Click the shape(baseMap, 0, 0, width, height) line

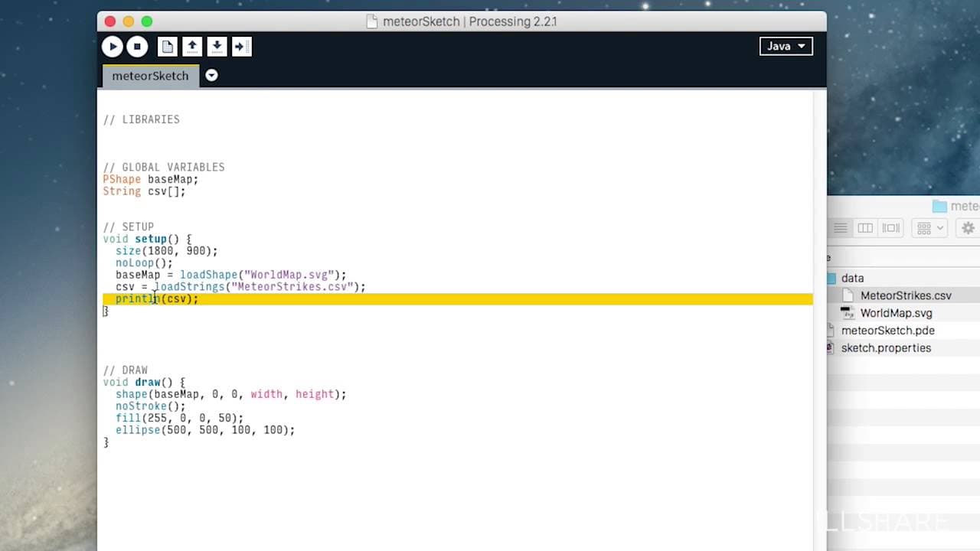(230, 394)
